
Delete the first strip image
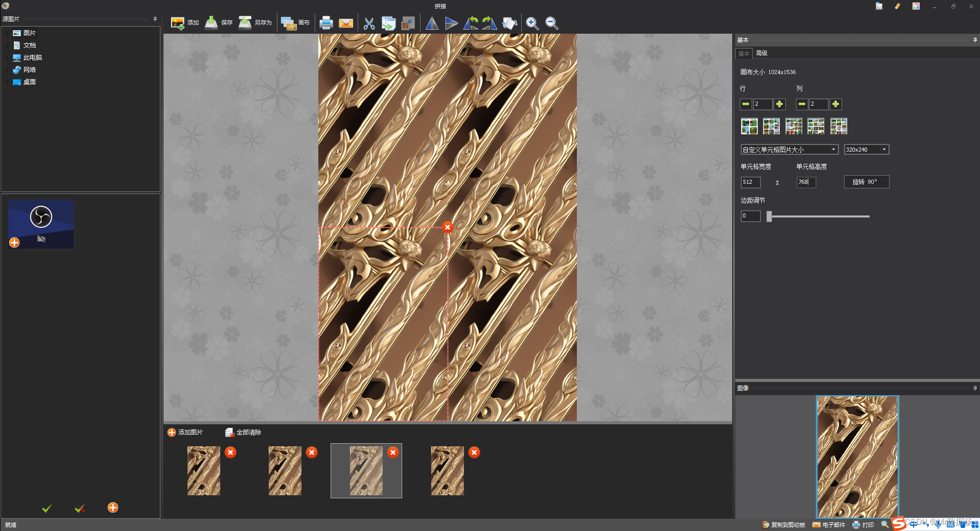[x=230, y=452]
